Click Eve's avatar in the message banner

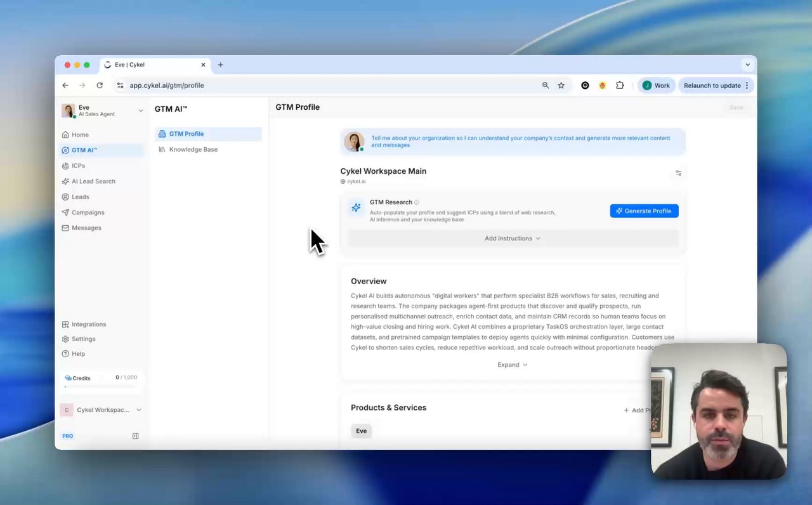(354, 141)
